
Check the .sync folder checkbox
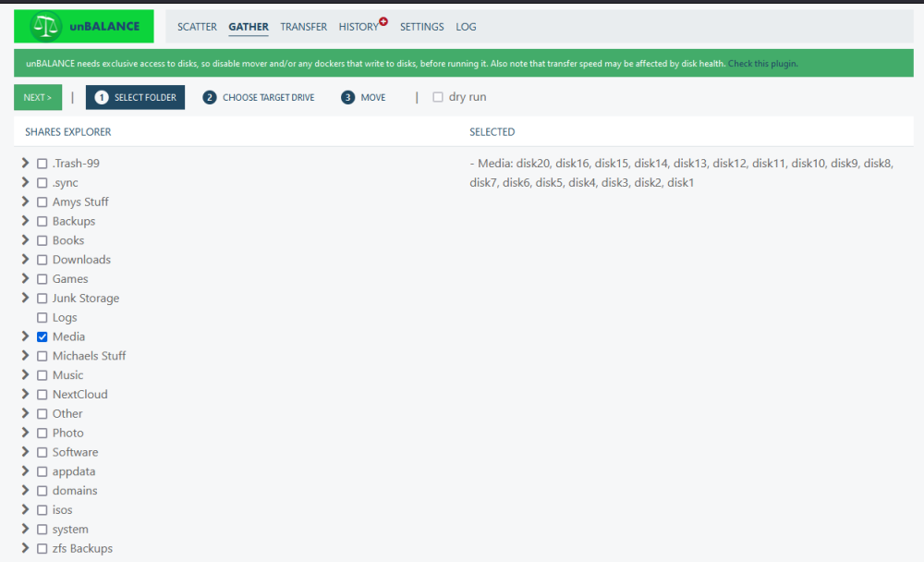click(x=42, y=183)
